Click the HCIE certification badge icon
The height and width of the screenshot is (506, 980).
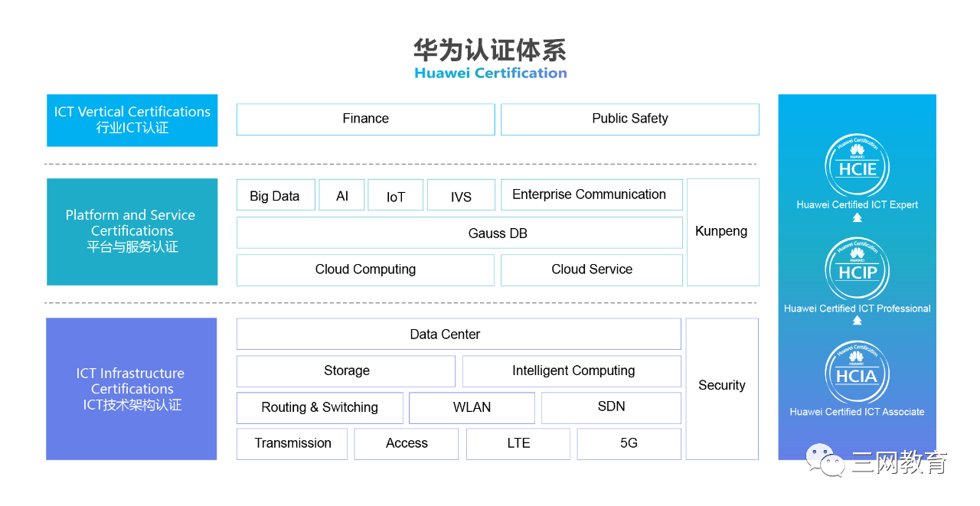click(x=857, y=165)
